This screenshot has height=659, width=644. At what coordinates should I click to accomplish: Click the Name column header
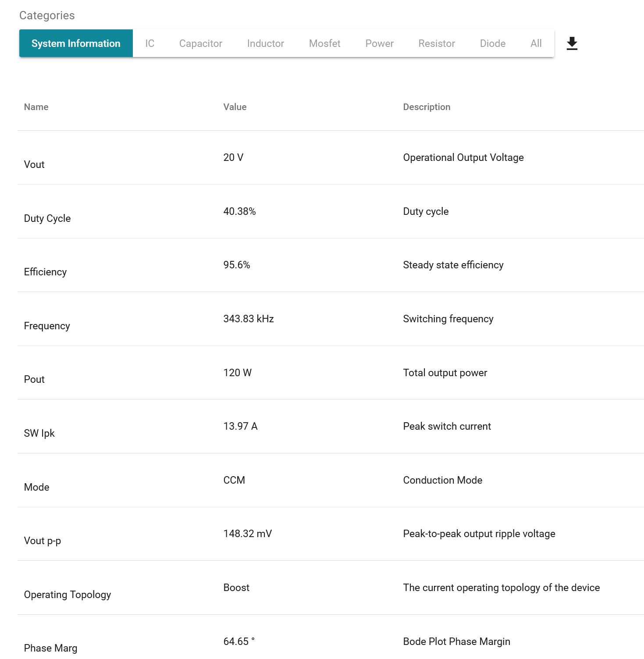(36, 107)
